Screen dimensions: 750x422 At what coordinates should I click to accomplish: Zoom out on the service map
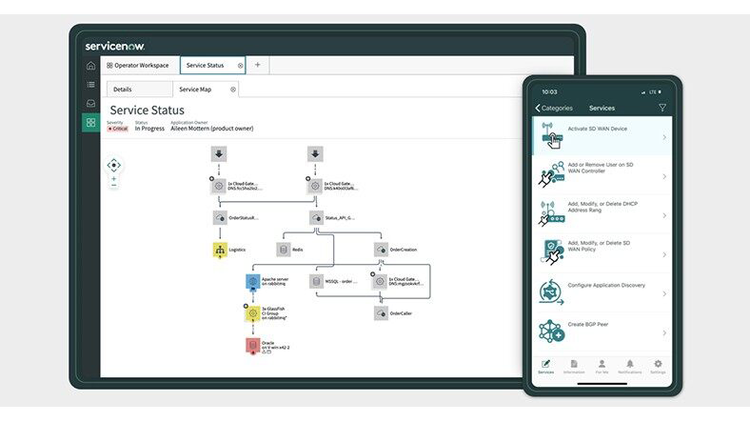[114, 186]
